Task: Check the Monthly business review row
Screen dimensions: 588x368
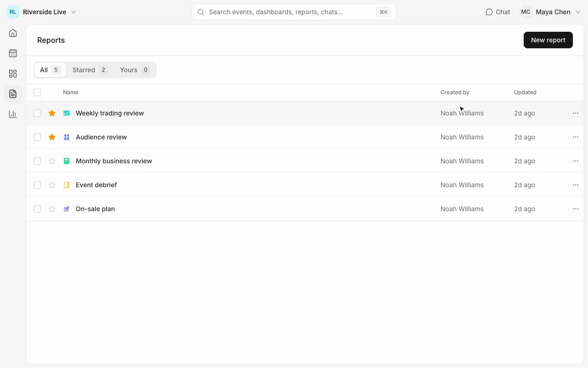Action: pyautogui.click(x=37, y=161)
